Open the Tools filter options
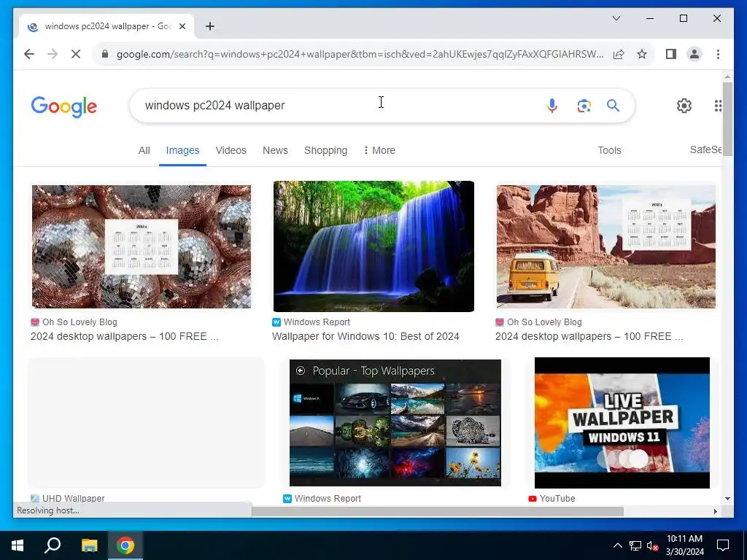747x560 pixels. (609, 150)
